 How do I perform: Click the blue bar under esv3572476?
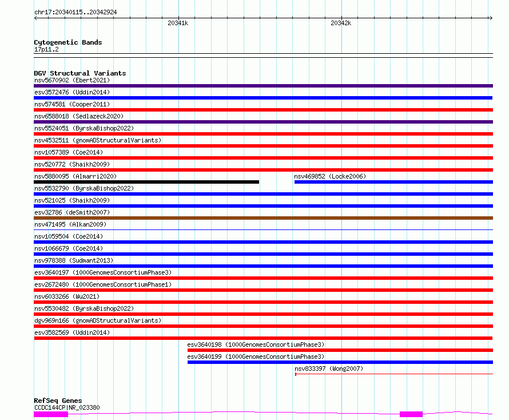point(263,98)
